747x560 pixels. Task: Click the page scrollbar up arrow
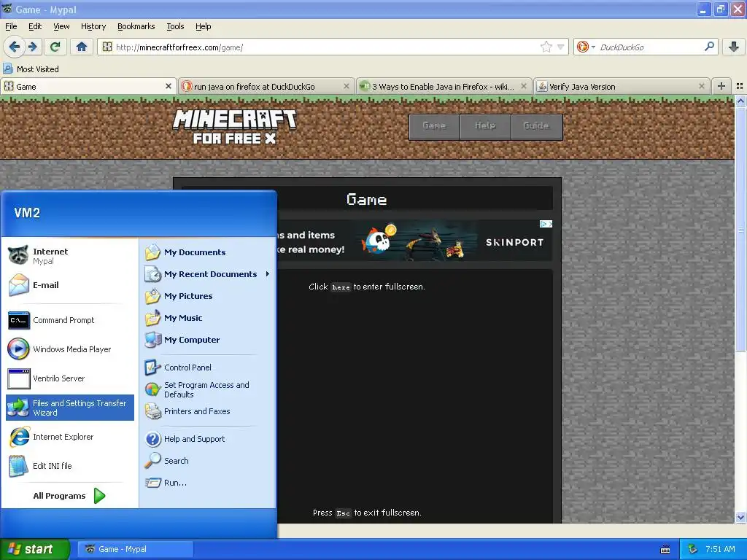[740, 101]
